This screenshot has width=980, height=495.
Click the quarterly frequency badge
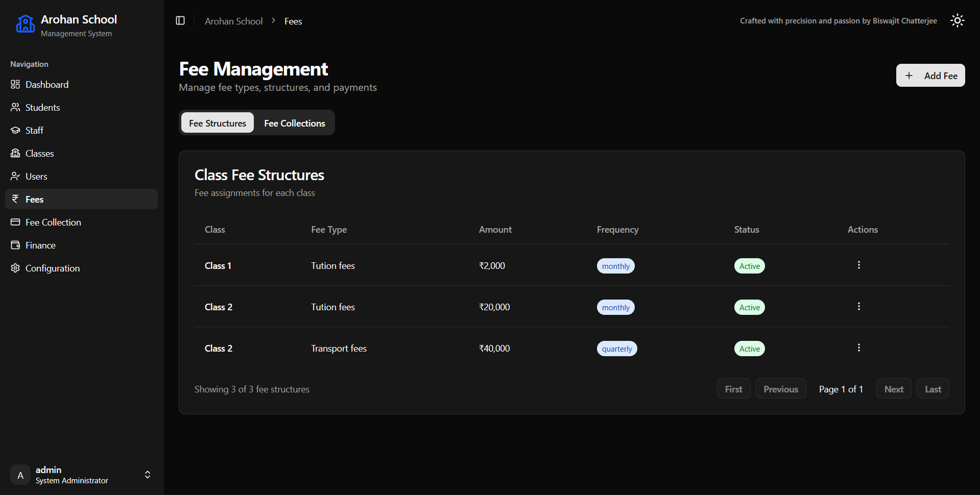(x=616, y=349)
